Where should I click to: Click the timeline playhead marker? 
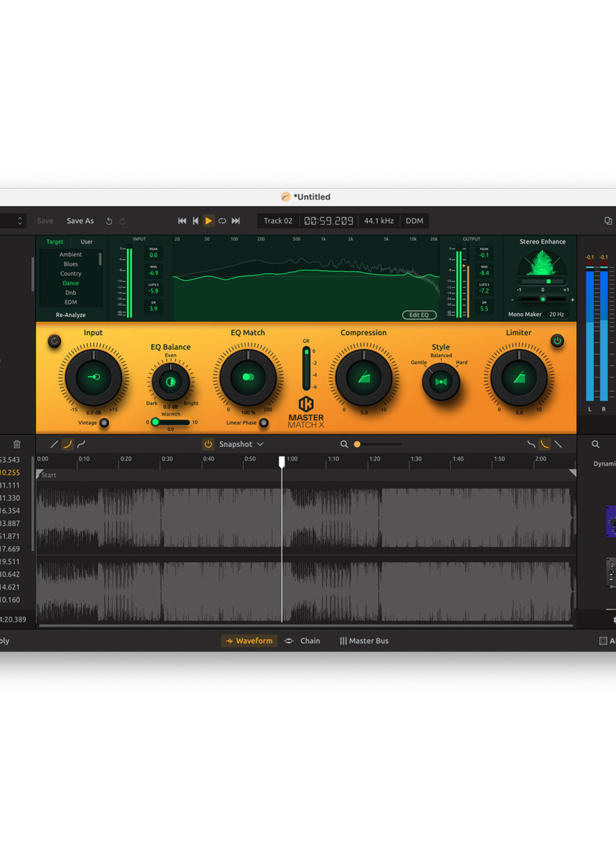tap(282, 462)
